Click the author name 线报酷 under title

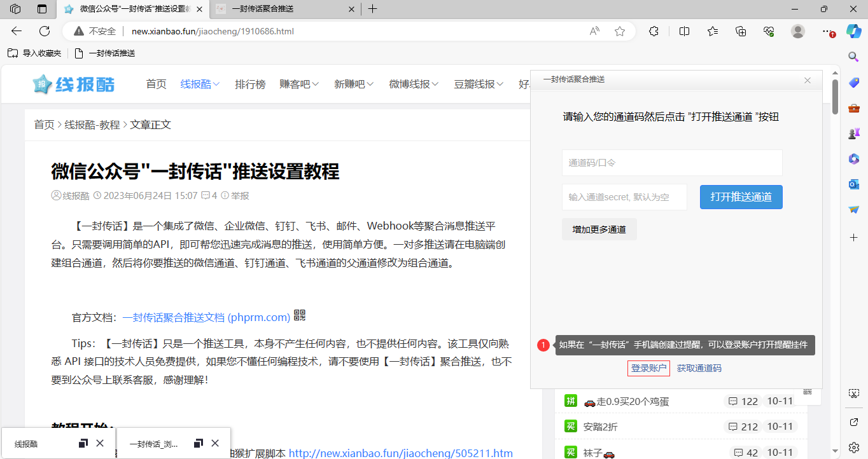pyautogui.click(x=76, y=196)
